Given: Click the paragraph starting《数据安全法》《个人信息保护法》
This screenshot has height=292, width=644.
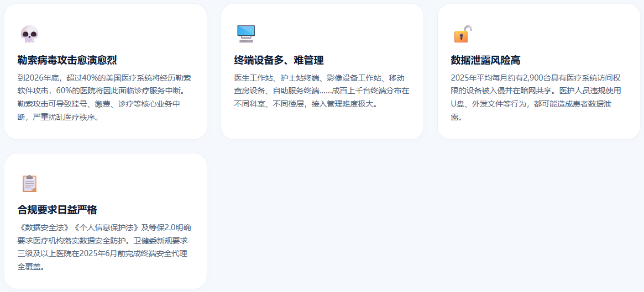Looking at the screenshot, I should (x=104, y=247).
